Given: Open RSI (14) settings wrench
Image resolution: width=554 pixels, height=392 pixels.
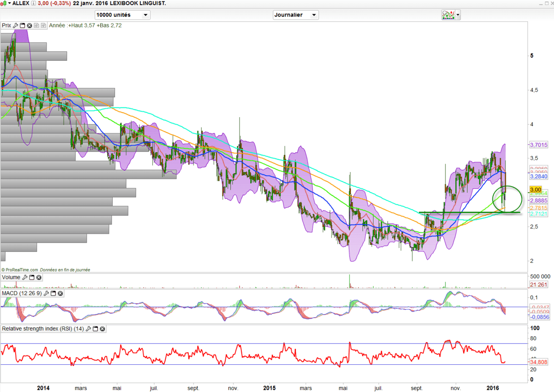Looking at the screenshot, I should pyautogui.click(x=89, y=329).
